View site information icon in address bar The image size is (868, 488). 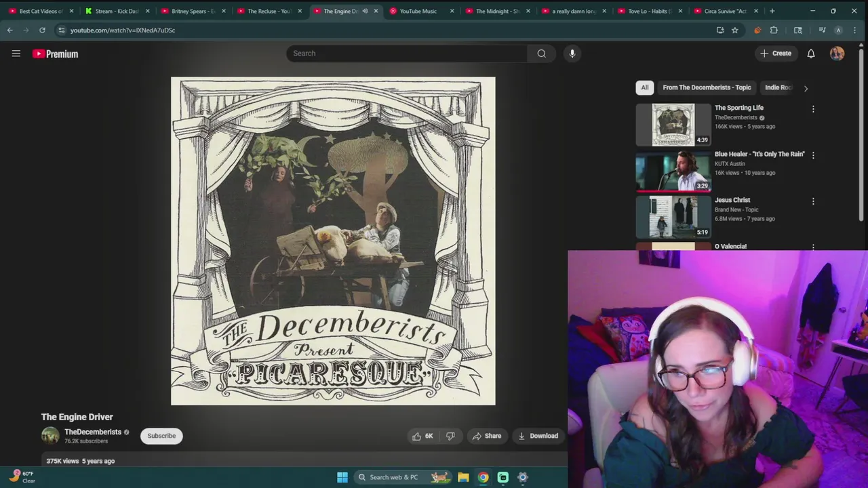(62, 30)
